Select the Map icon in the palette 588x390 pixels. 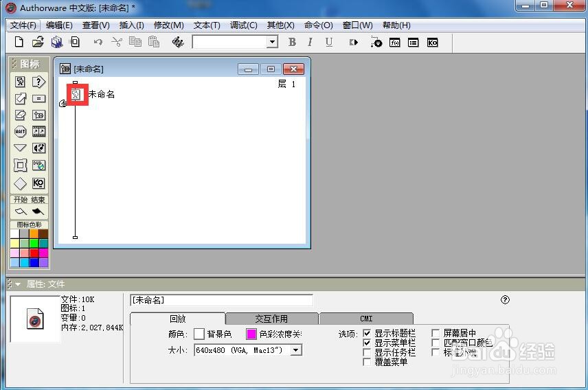tap(38, 115)
